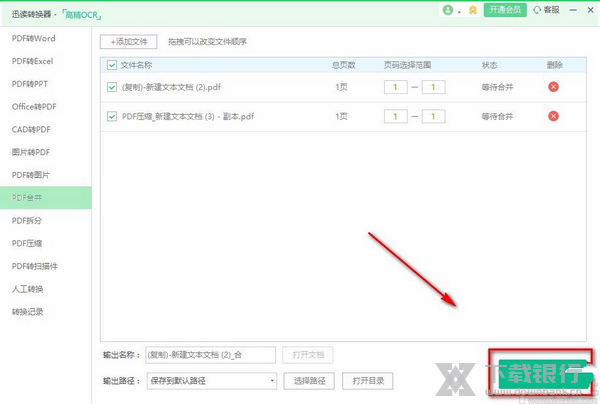Select PDF转Excel in the sidebar

pos(33,61)
